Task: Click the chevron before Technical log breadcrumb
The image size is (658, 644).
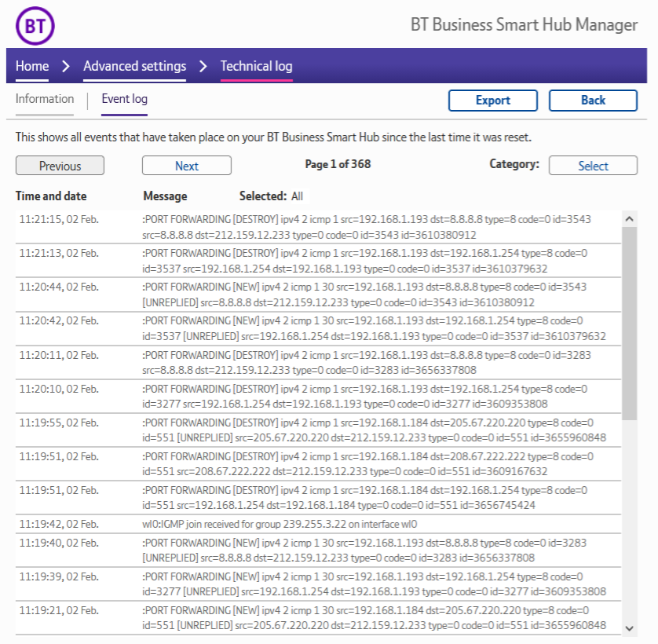Action: (203, 66)
